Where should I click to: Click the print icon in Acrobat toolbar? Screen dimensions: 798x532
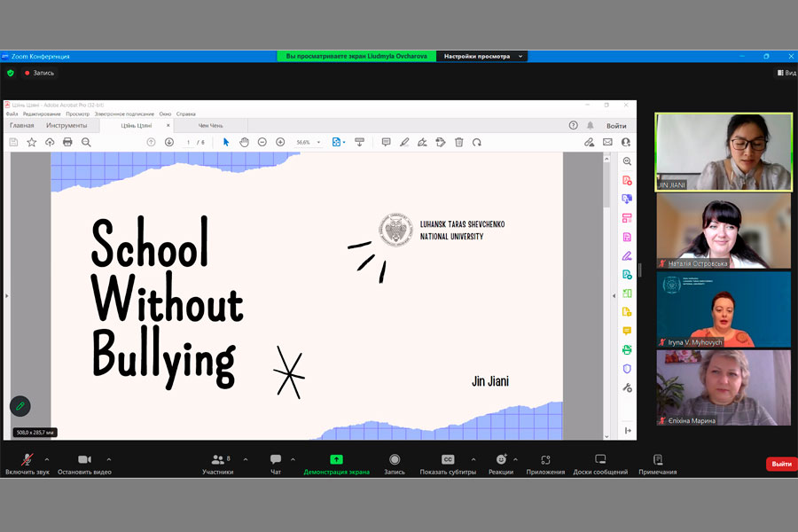click(x=67, y=142)
